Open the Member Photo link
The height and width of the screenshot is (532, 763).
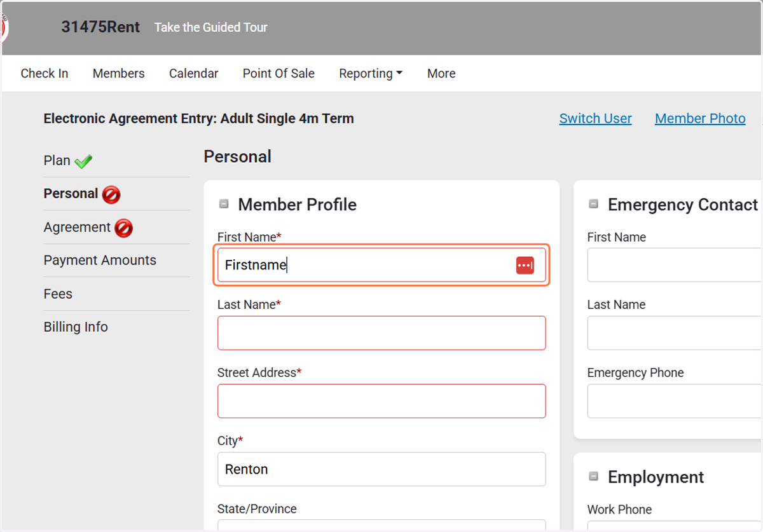coord(700,119)
